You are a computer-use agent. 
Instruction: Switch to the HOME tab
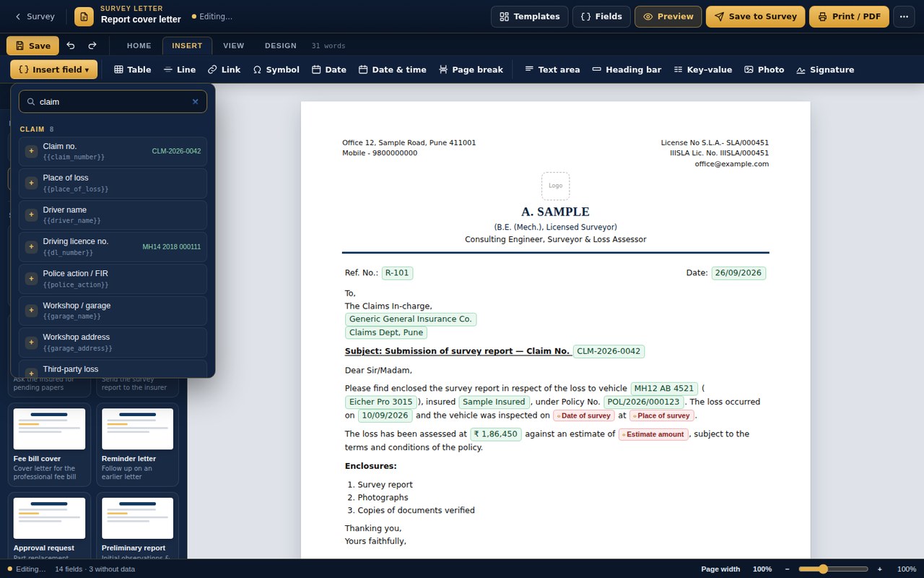pos(139,46)
